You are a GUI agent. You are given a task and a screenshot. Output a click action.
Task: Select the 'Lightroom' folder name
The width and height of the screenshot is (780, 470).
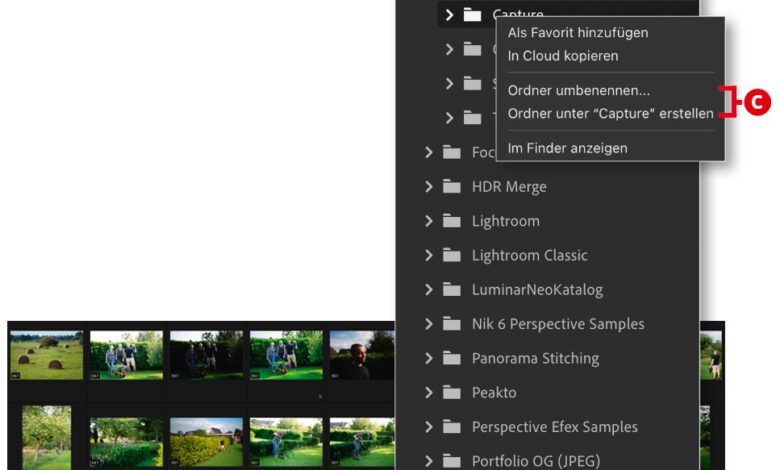pyautogui.click(x=505, y=221)
